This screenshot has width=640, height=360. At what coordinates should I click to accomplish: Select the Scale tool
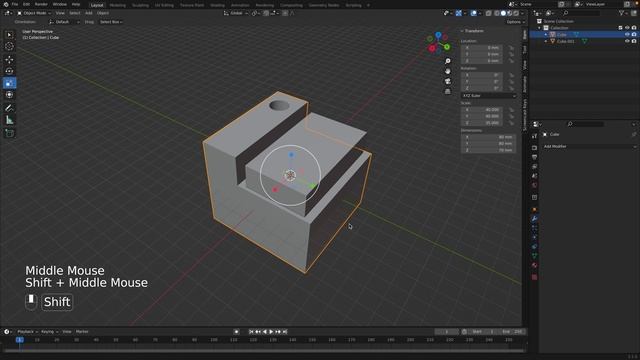click(9, 83)
